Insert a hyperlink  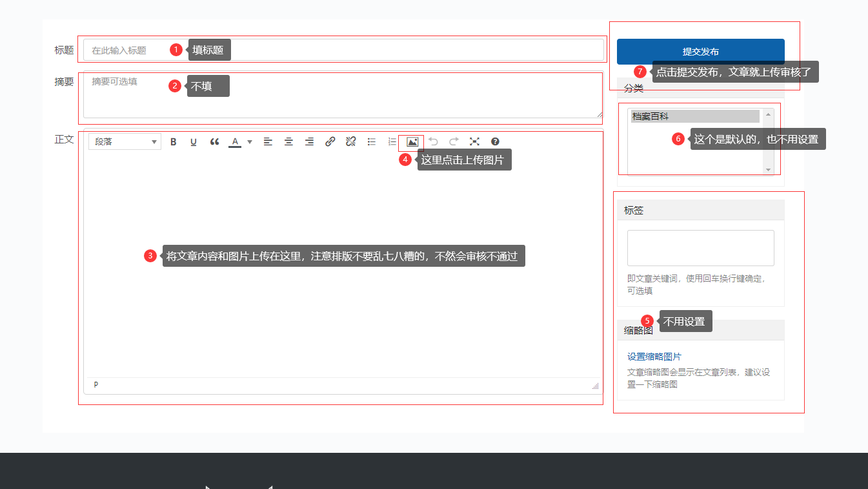(330, 141)
